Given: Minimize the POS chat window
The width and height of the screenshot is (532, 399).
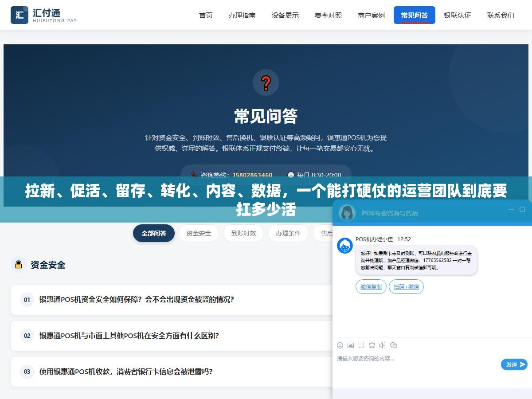Looking at the screenshot, I should (511, 209).
